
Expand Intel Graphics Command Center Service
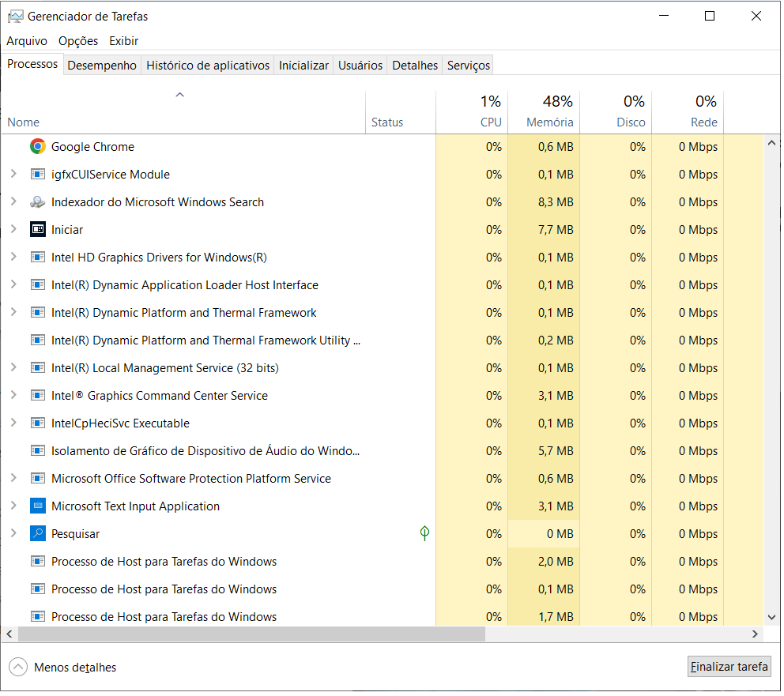pos(14,395)
